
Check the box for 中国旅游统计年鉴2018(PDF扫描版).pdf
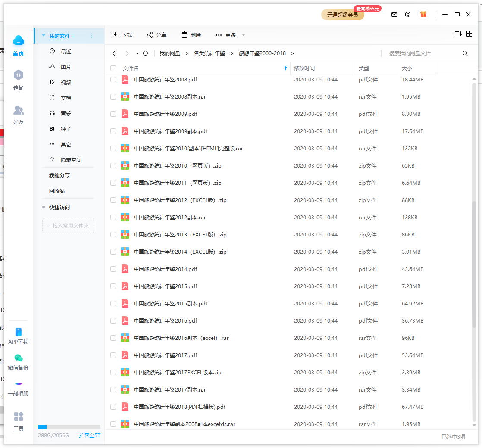tap(113, 407)
